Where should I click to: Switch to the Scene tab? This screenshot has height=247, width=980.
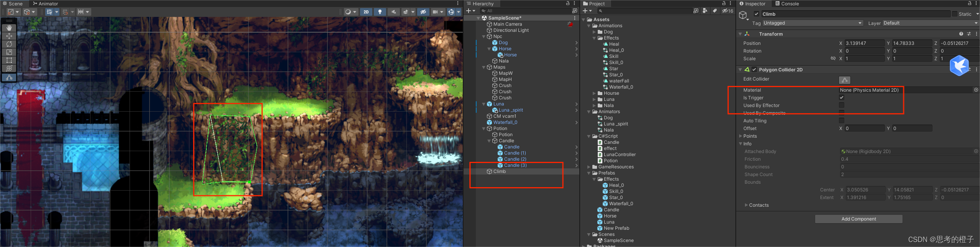click(x=13, y=3)
